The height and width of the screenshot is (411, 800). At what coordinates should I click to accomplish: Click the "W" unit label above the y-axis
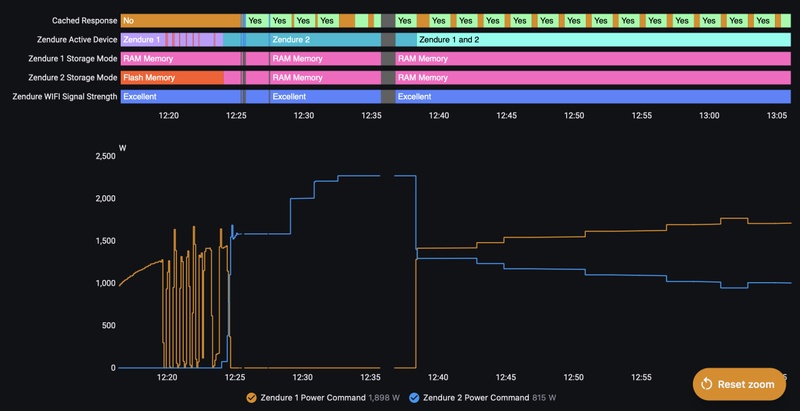point(122,148)
